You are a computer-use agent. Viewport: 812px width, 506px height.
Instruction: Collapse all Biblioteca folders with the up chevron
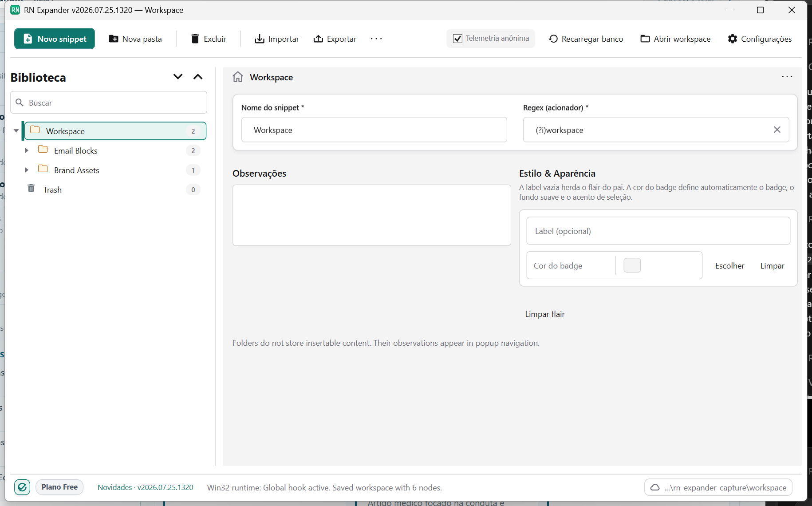(198, 77)
